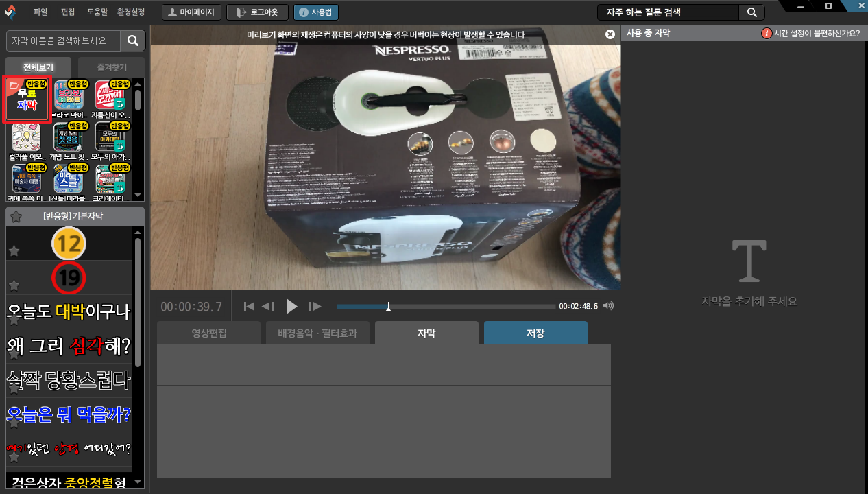Choose the 여기있던 안경 어디갔어? subtitle style

pyautogui.click(x=69, y=449)
